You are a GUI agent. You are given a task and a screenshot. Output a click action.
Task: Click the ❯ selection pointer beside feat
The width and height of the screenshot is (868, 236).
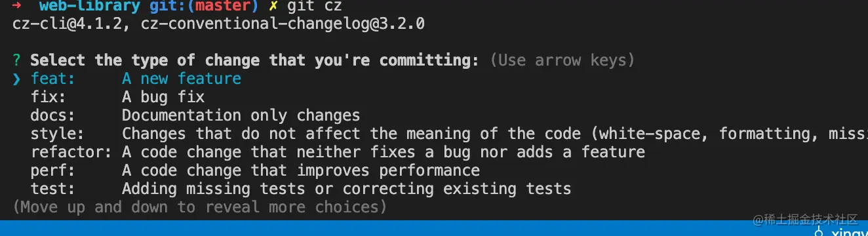click(x=16, y=79)
